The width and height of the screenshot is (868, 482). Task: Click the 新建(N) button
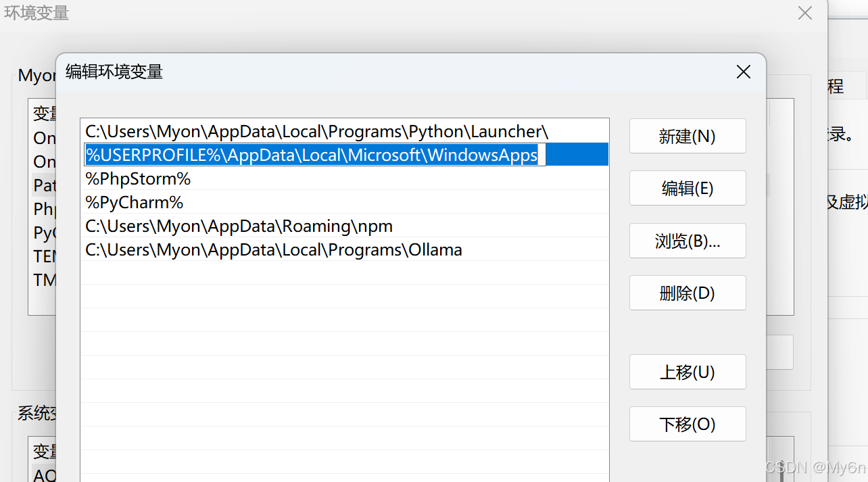pos(688,136)
